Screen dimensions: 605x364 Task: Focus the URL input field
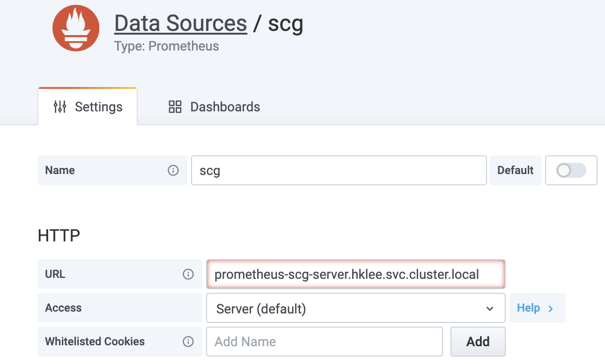(x=355, y=274)
